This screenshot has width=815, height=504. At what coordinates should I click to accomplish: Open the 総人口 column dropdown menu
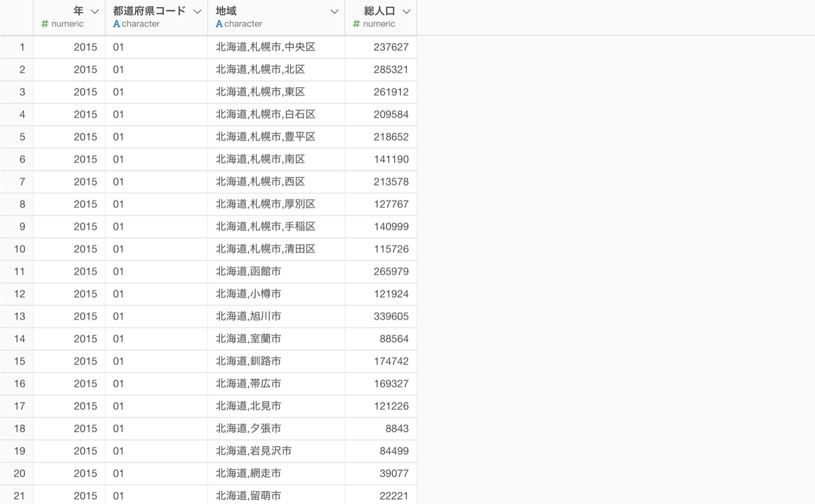(406, 12)
